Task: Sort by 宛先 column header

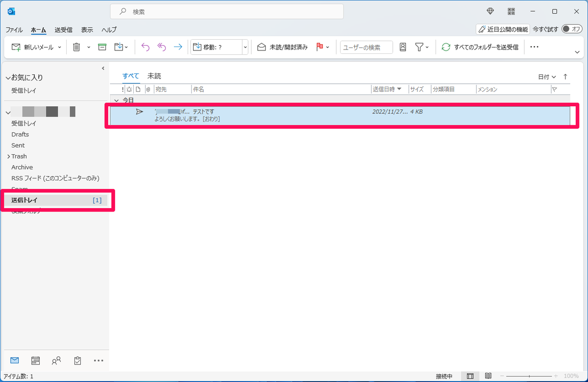Action: pos(172,89)
